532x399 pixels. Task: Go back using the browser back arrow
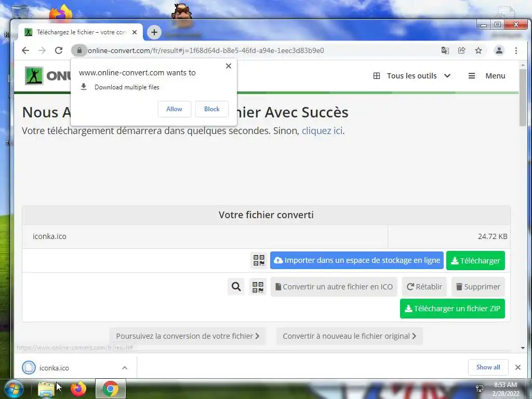point(25,50)
